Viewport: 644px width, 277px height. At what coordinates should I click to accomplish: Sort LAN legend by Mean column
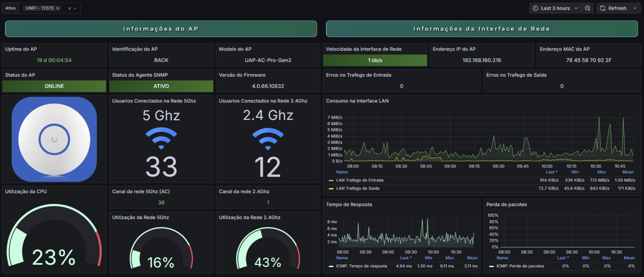coord(628,172)
